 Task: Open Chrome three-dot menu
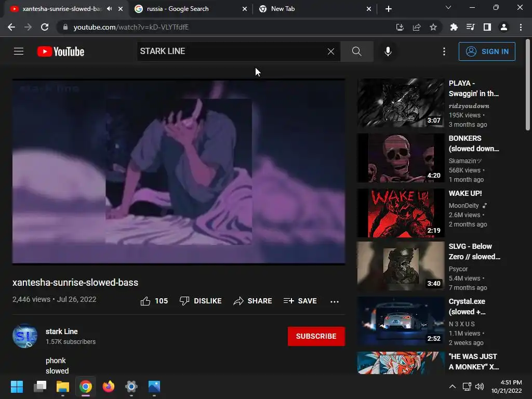pos(521,27)
